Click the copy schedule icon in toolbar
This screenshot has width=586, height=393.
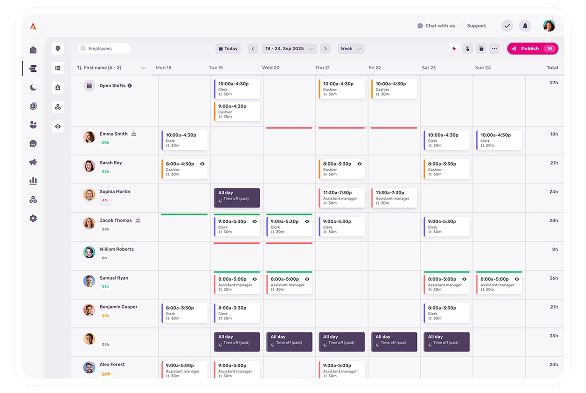pos(481,49)
